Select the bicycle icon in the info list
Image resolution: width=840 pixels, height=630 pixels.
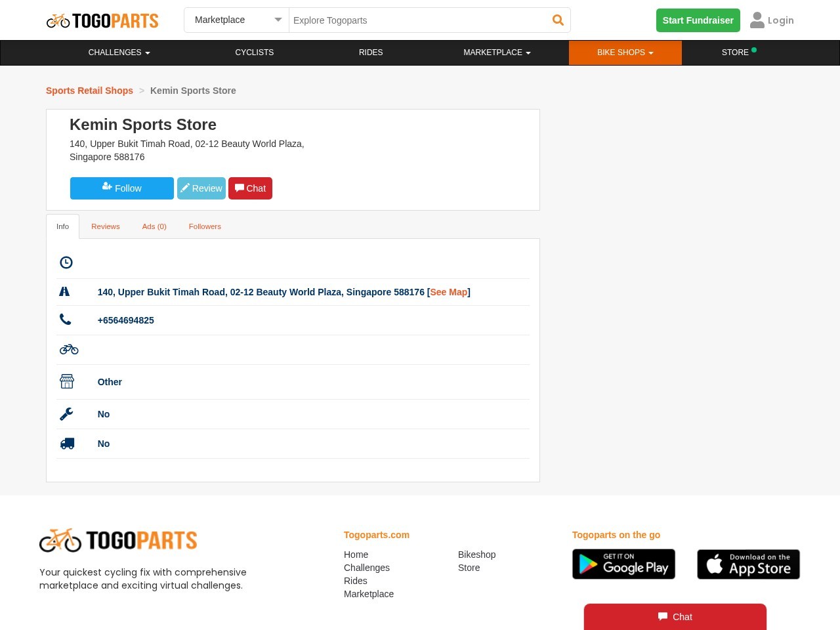point(68,349)
